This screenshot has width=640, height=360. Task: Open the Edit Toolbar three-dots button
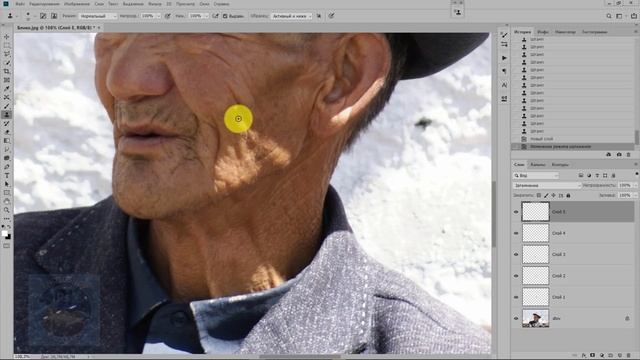7,219
